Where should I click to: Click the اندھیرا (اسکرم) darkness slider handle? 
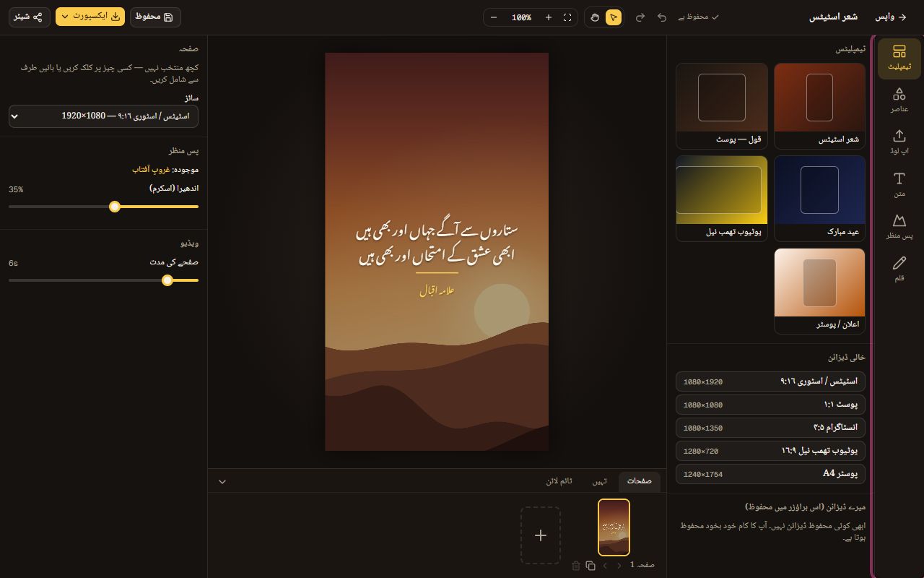pos(115,207)
